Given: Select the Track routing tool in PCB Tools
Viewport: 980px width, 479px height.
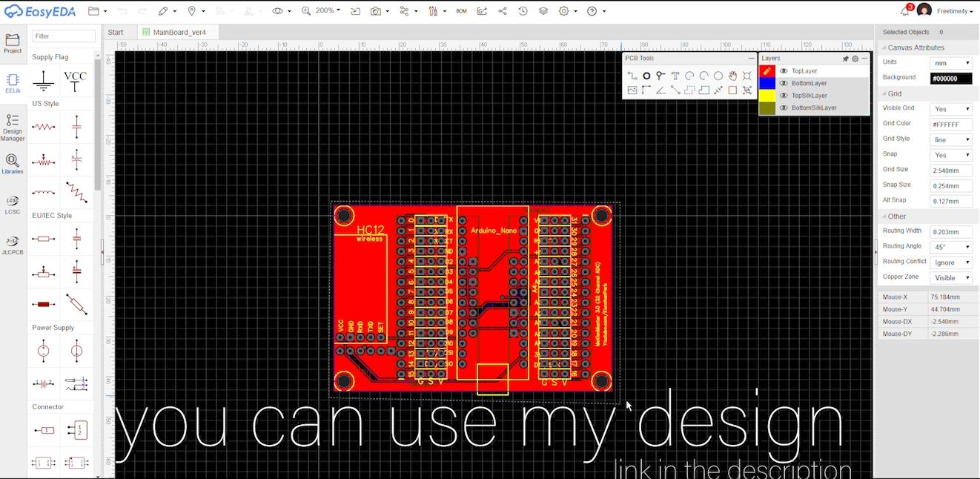Looking at the screenshot, I should tap(632, 76).
